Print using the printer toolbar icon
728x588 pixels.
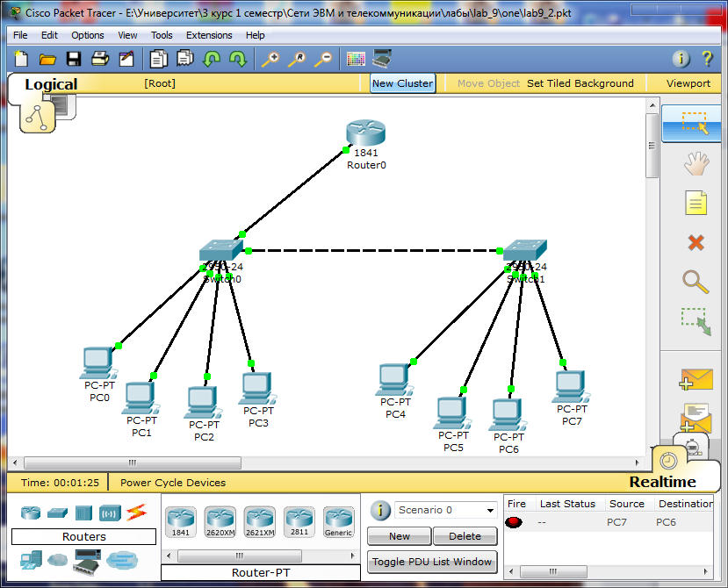[100, 59]
